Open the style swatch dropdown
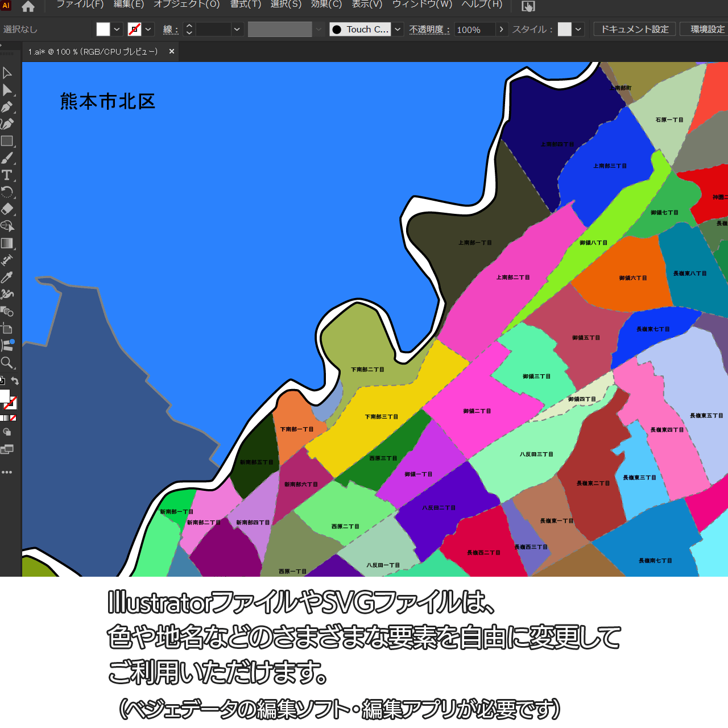Image resolution: width=728 pixels, height=728 pixels. 579,30
